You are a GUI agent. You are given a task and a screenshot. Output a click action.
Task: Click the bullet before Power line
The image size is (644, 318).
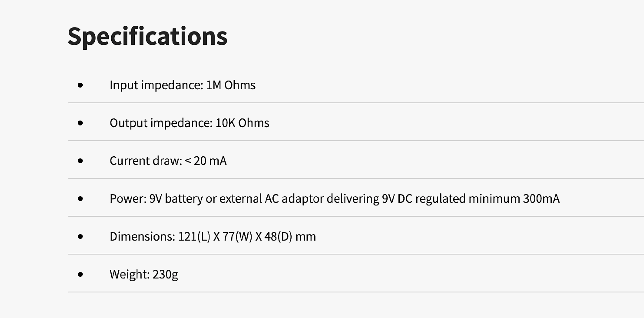pos(80,199)
